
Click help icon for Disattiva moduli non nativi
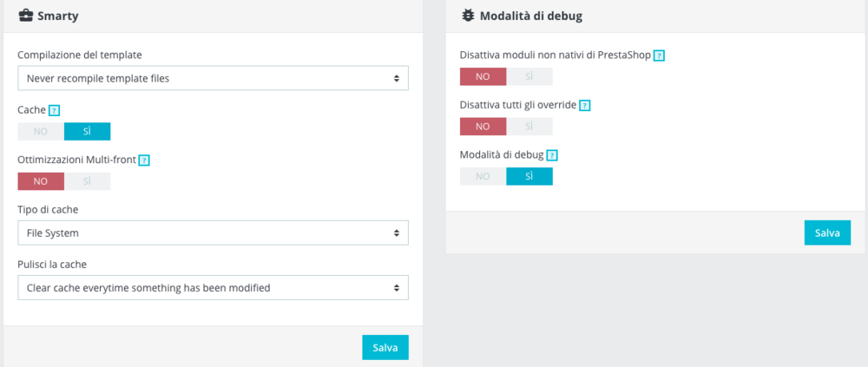tap(659, 56)
